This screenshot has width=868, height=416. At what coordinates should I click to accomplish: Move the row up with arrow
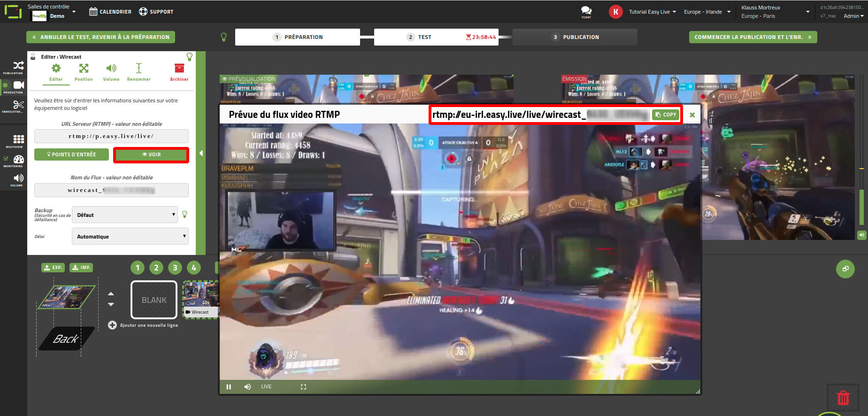111,294
